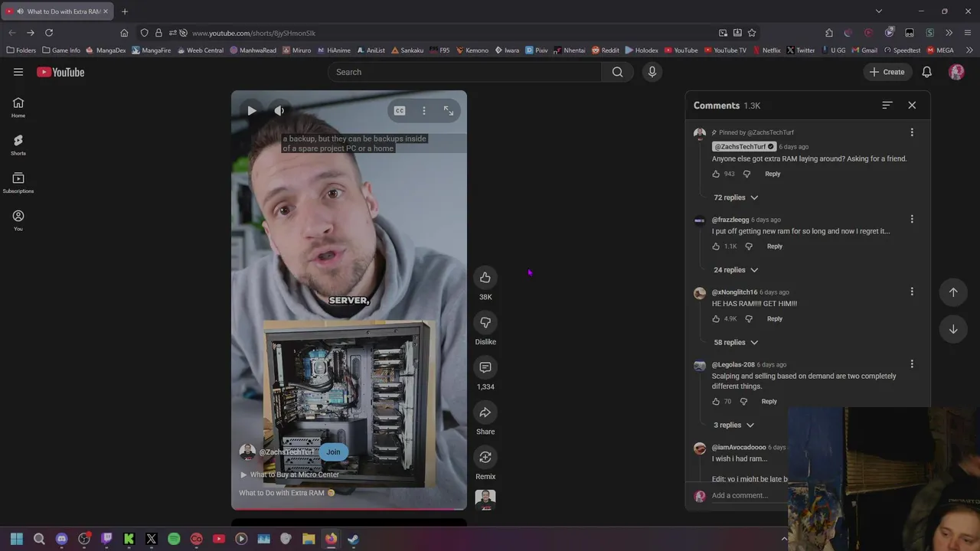Go to next Short with down arrow
This screenshot has height=551, width=980.
953,329
